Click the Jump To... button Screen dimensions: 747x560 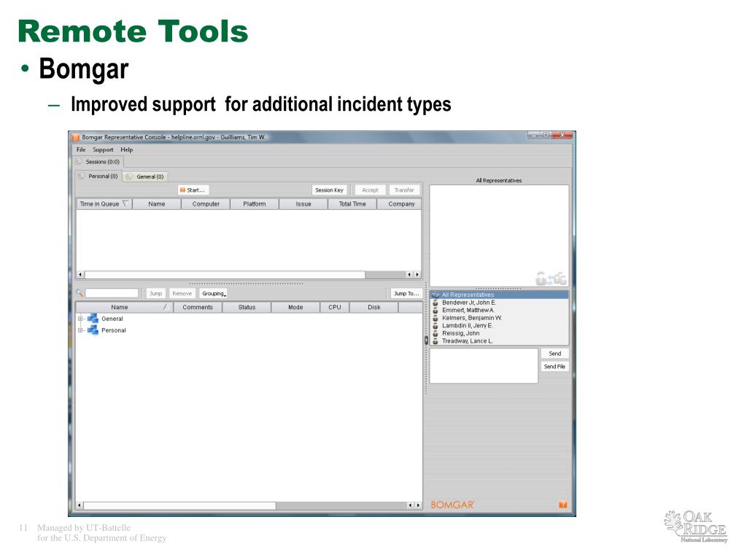(406, 293)
